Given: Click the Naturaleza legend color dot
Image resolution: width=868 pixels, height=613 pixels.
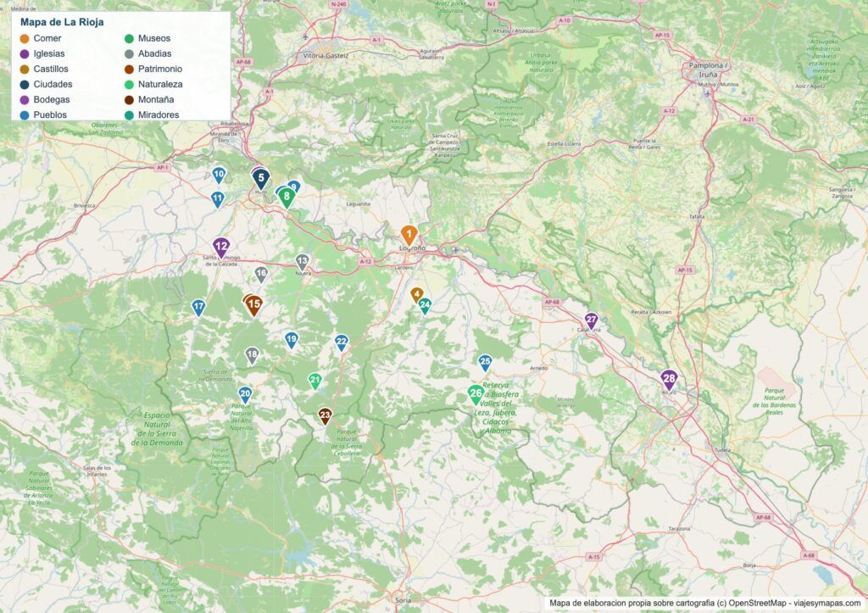Looking at the screenshot, I should 129,85.
